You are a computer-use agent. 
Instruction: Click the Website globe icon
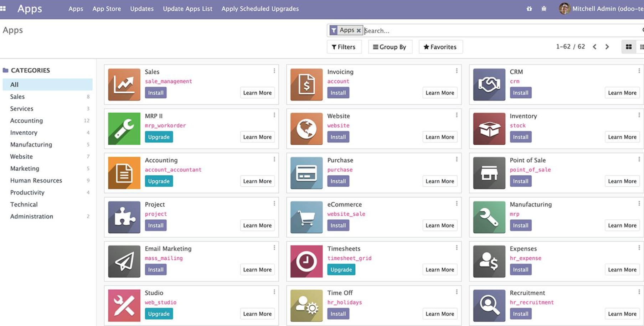[306, 129]
